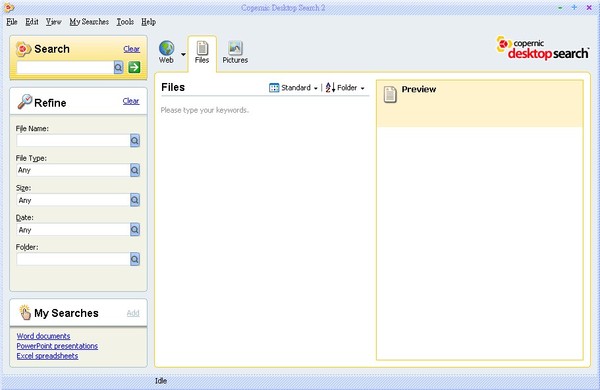Minimize the Copernic window
The width and height of the screenshot is (600, 390).
pos(560,8)
